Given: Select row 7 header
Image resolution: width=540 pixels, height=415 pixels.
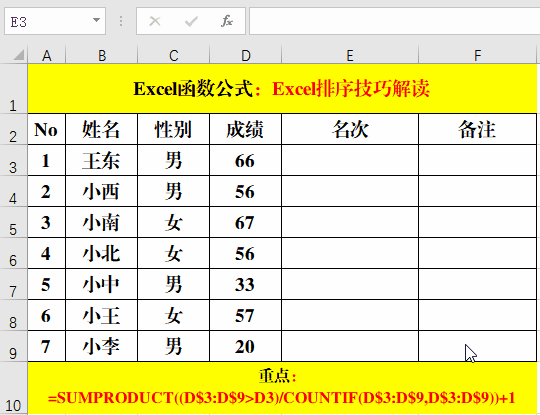Looking at the screenshot, I should (13, 284).
